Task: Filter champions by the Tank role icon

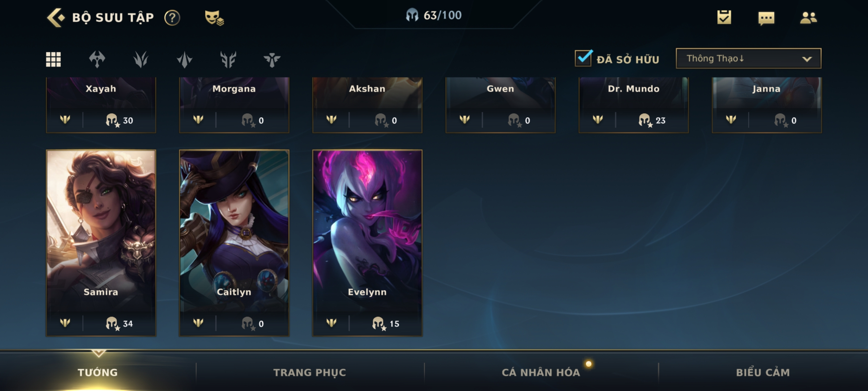Action: pyautogui.click(x=228, y=59)
